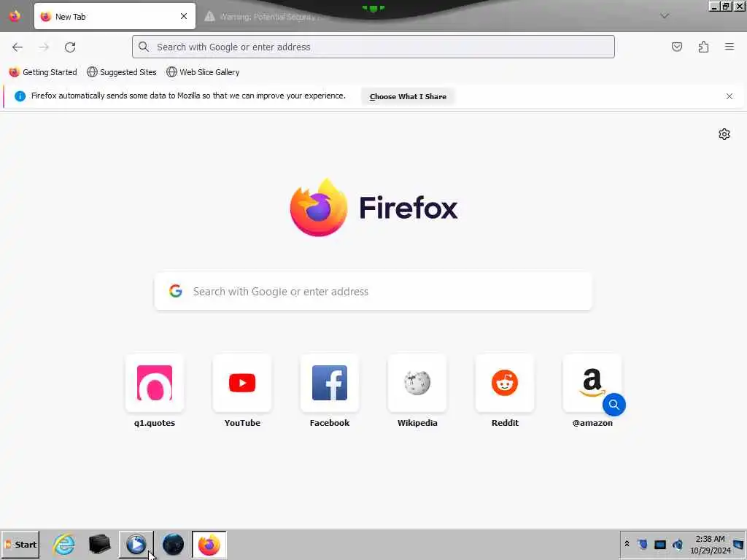Viewport: 747px width, 560px height.
Task: Open the List all tabs chevron
Action: pos(665,16)
